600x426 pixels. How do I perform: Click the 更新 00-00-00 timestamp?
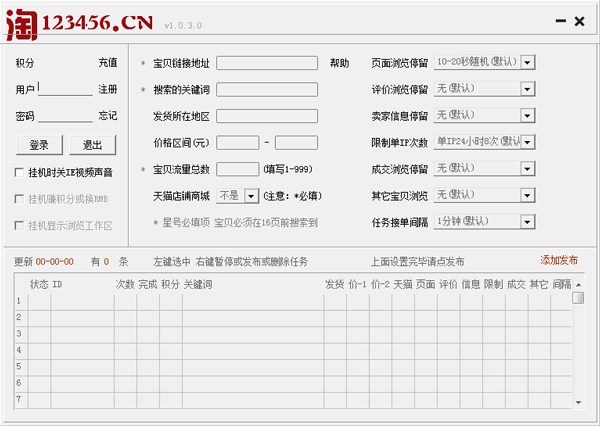click(44, 262)
